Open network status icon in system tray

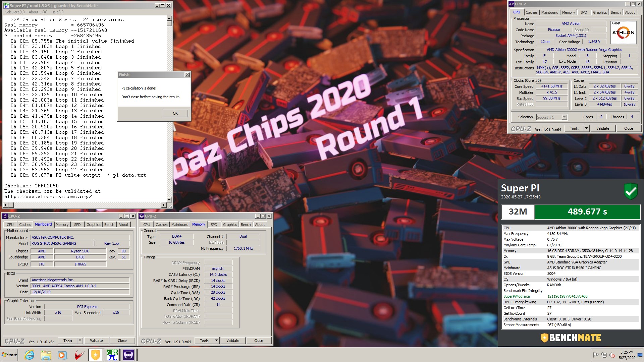click(x=604, y=355)
